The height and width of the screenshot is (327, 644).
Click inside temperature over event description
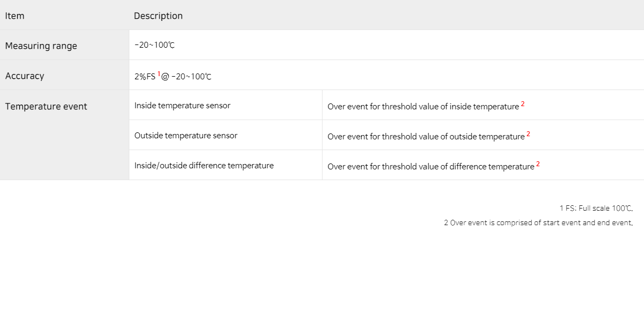[x=423, y=107]
